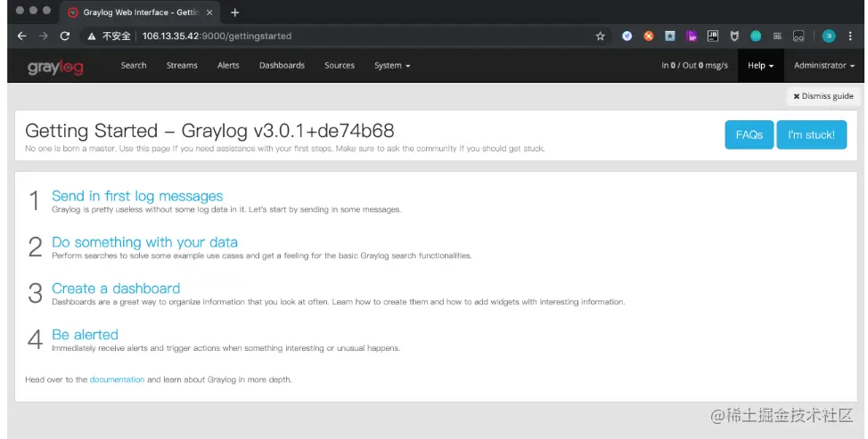Click the Getting Started Graylog version heading

tap(209, 131)
